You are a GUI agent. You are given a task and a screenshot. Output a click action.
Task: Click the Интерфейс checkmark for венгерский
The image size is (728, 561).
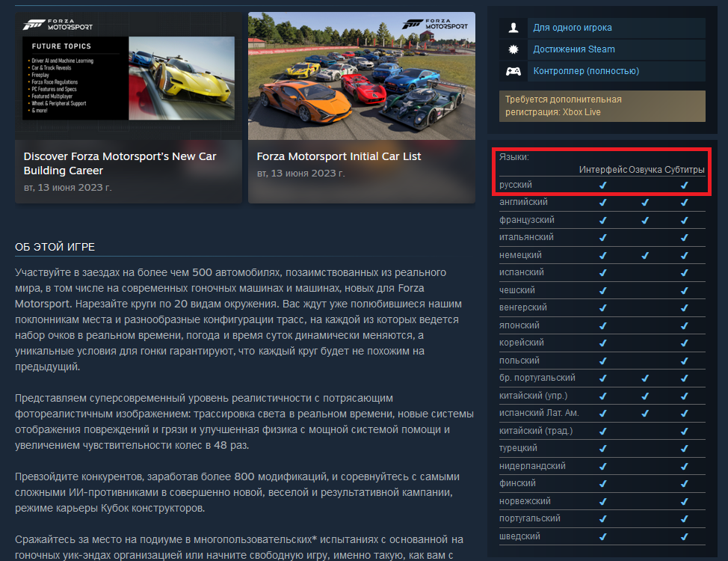coord(602,307)
